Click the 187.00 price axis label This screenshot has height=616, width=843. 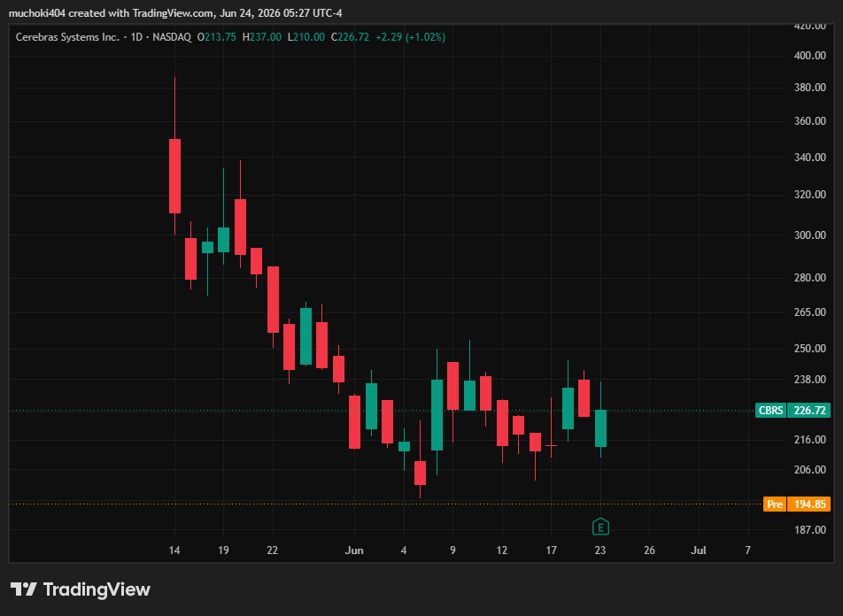pyautogui.click(x=809, y=529)
